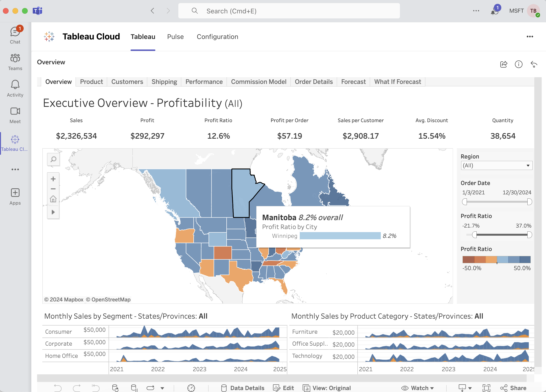Open the Commission Model tab
546x392 pixels.
click(259, 82)
